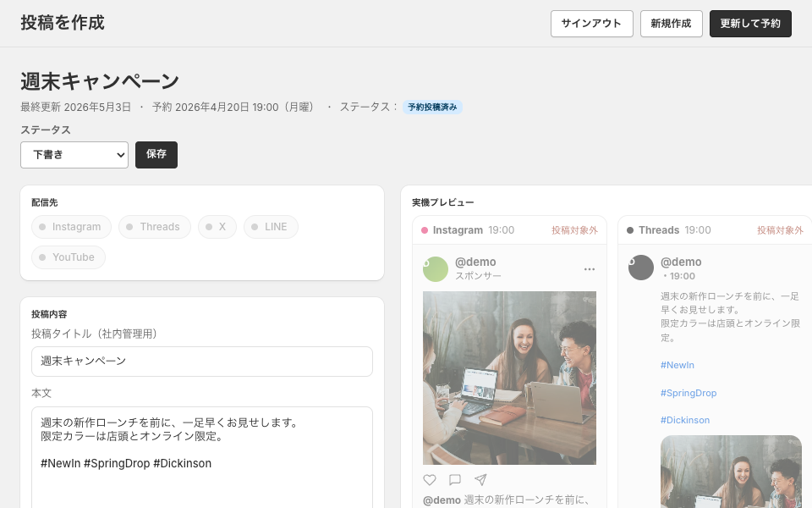
Task: Click the comment bubble icon in Instagram preview
Action: (455, 480)
